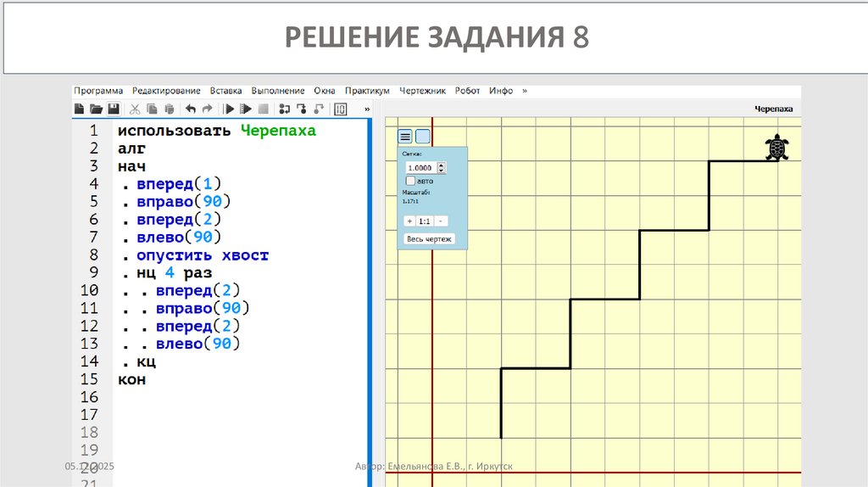Click the Open file folder icon
Image resolution: width=868 pixels, height=487 pixels.
pyautogui.click(x=97, y=109)
